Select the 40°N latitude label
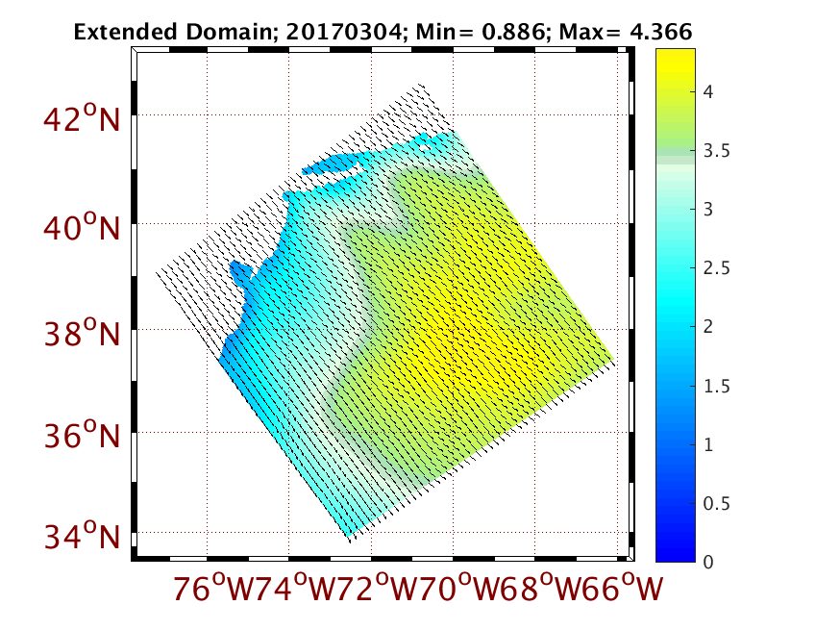This screenshot has width=840, height=630. 82,227
